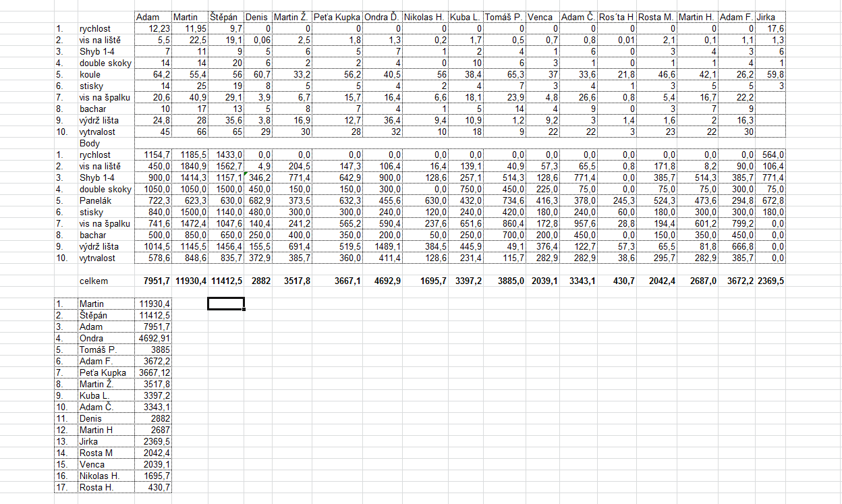Select the Ros'ta H column header

617,17
